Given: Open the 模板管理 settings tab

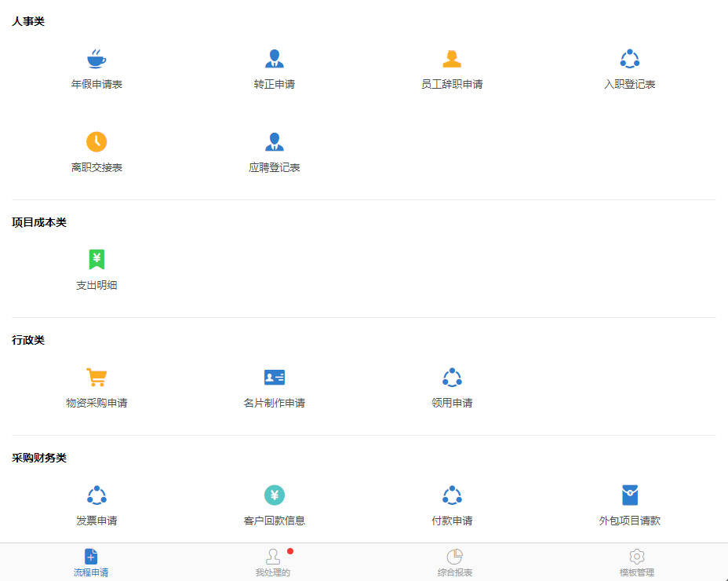Looking at the screenshot, I should tap(637, 563).
